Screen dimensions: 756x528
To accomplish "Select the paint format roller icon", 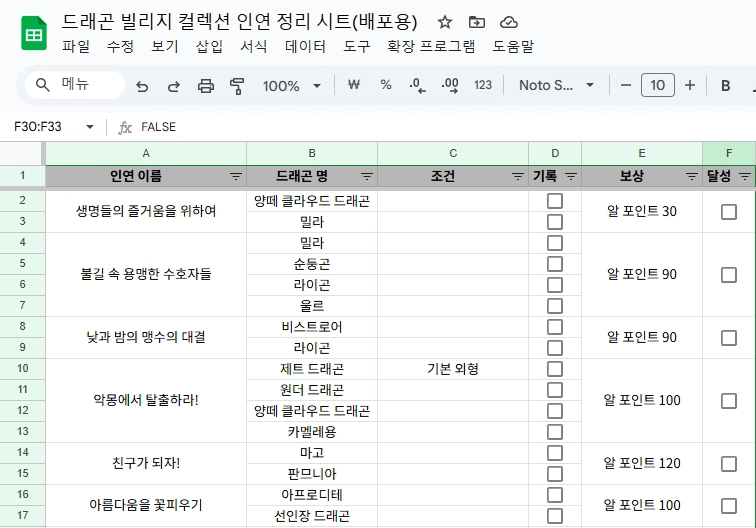I will click(x=237, y=86).
